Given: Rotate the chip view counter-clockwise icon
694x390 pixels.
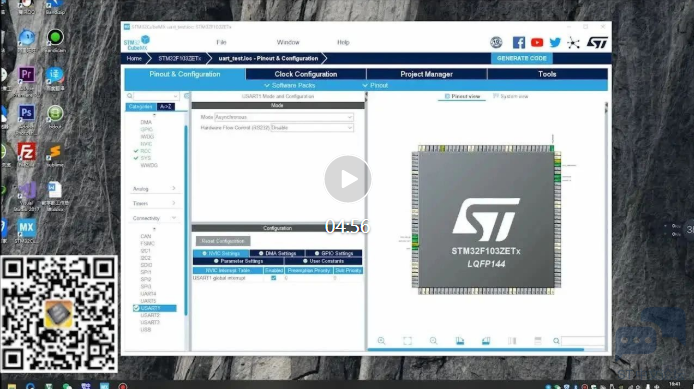Looking at the screenshot, I should (x=486, y=340).
